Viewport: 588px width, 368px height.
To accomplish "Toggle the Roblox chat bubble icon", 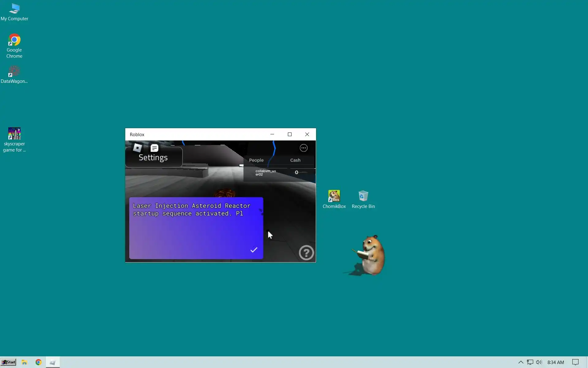I will click(154, 148).
